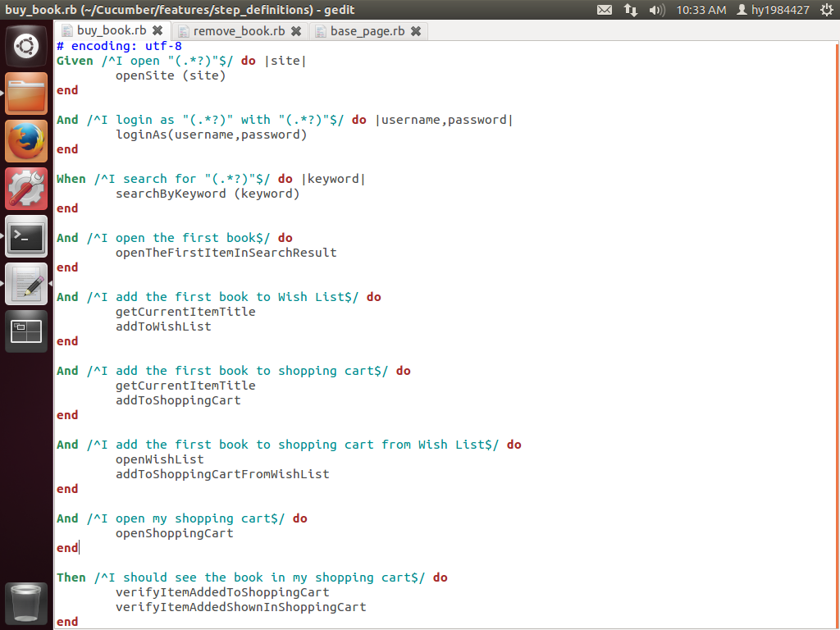Click the '# encoding: utf-8' comment line
840x630 pixels.
click(x=119, y=46)
